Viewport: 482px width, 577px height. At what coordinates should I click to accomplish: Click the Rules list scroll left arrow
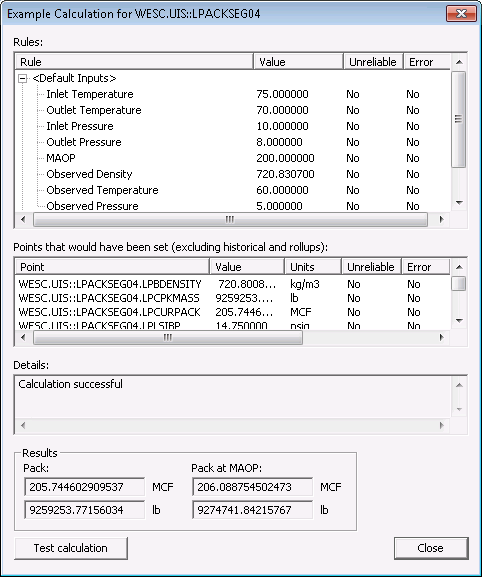[23, 220]
